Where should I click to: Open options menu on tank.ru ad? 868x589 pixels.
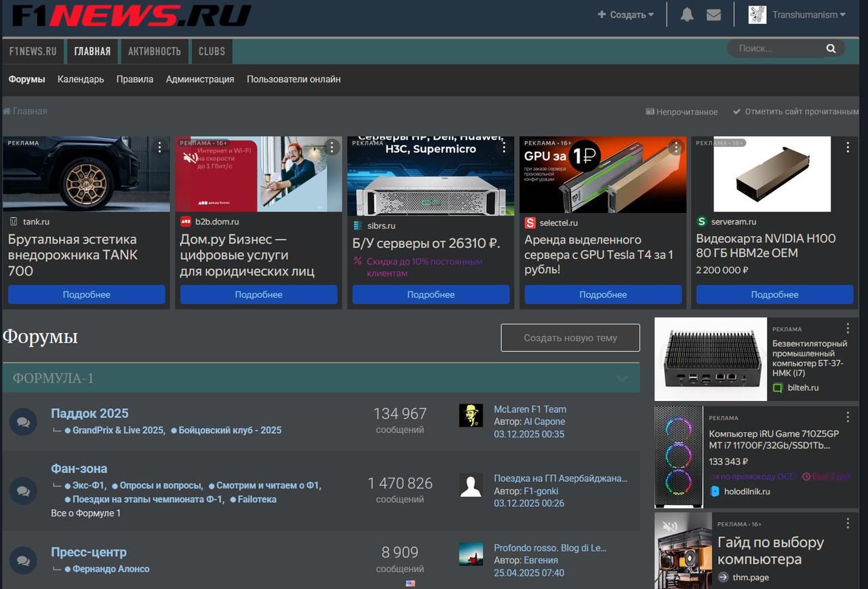pyautogui.click(x=160, y=147)
